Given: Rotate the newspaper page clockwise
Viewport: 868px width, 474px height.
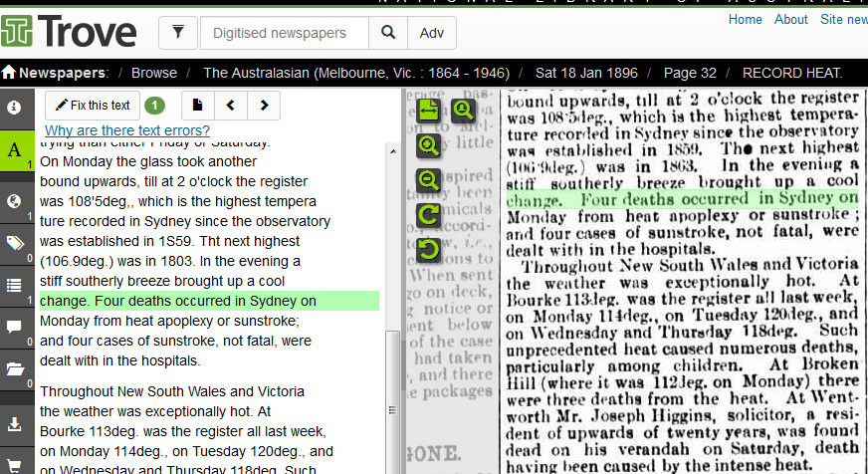Looking at the screenshot, I should point(429,214).
